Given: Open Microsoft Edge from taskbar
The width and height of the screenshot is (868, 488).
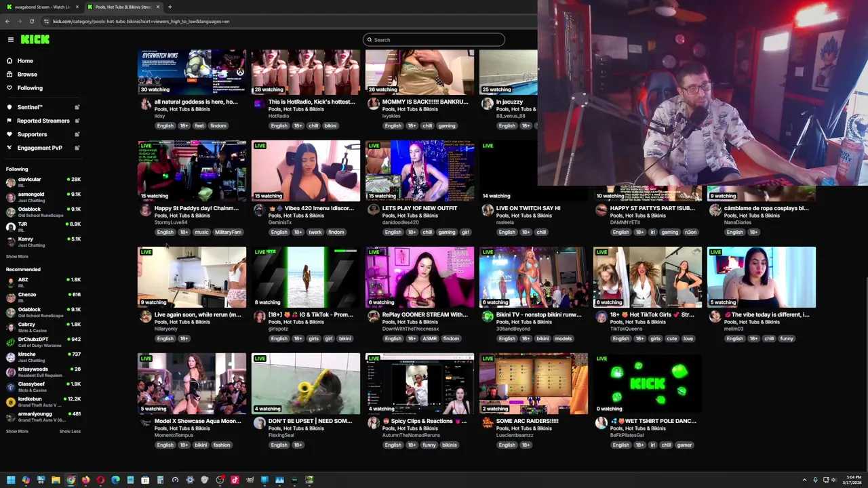Looking at the screenshot, I should pos(115,480).
